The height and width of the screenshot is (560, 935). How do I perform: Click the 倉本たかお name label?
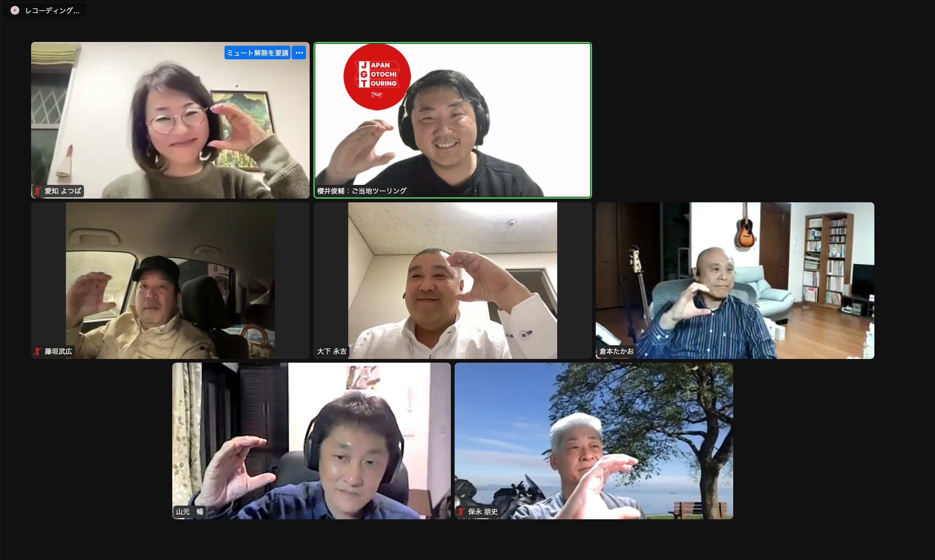tap(616, 351)
